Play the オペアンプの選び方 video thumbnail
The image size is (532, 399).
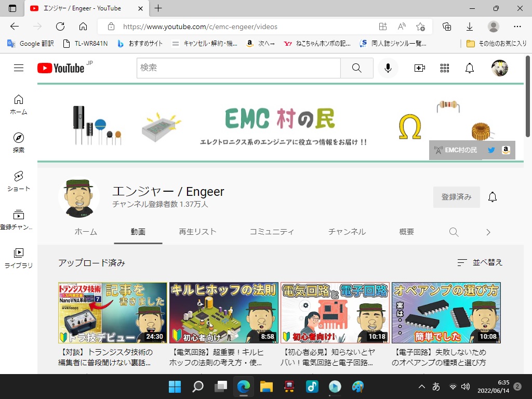446,312
